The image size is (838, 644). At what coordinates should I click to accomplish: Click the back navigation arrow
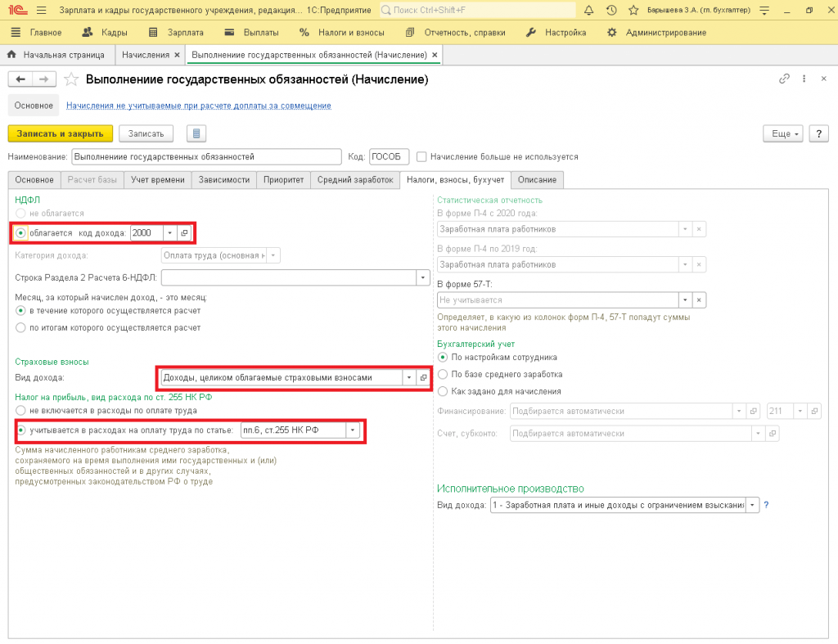pos(20,79)
